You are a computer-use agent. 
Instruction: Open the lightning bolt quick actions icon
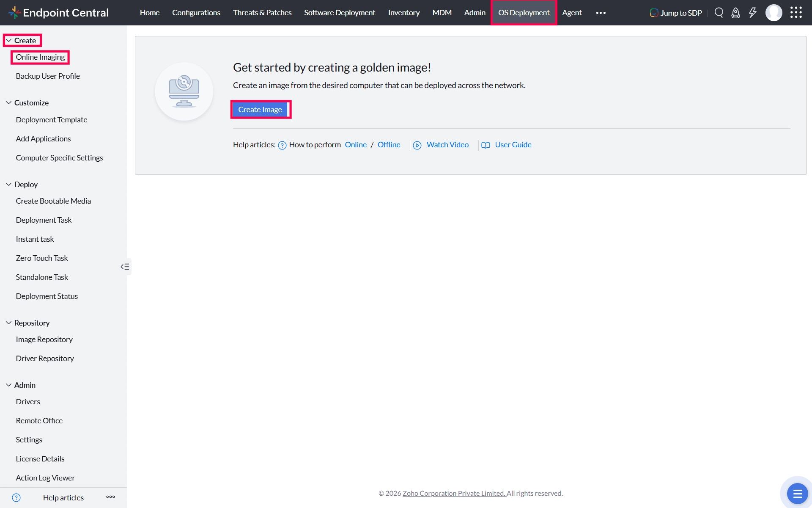click(x=753, y=13)
